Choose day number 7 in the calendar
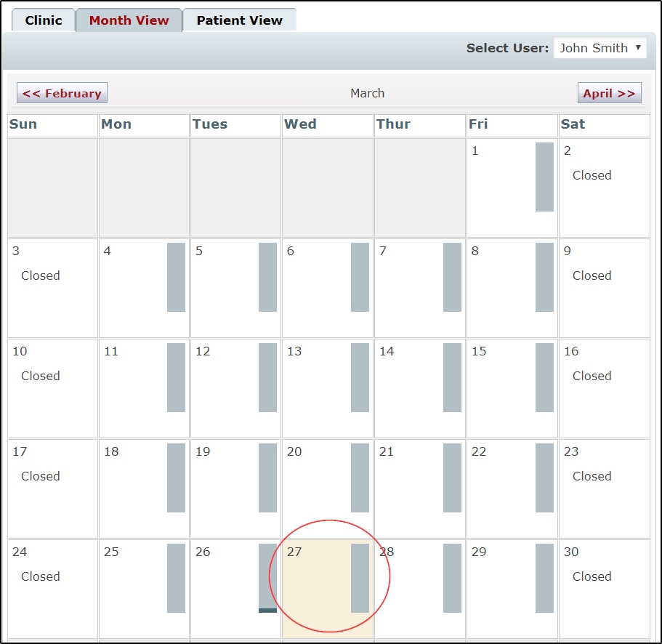The image size is (662, 644). 382,251
